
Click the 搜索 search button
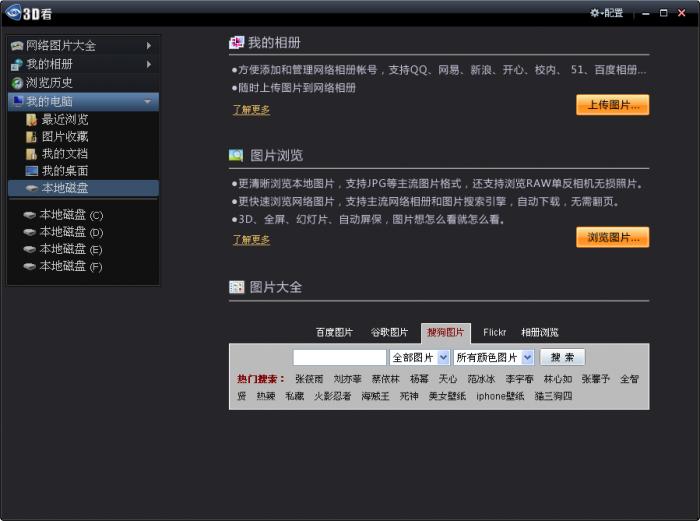(x=562, y=357)
